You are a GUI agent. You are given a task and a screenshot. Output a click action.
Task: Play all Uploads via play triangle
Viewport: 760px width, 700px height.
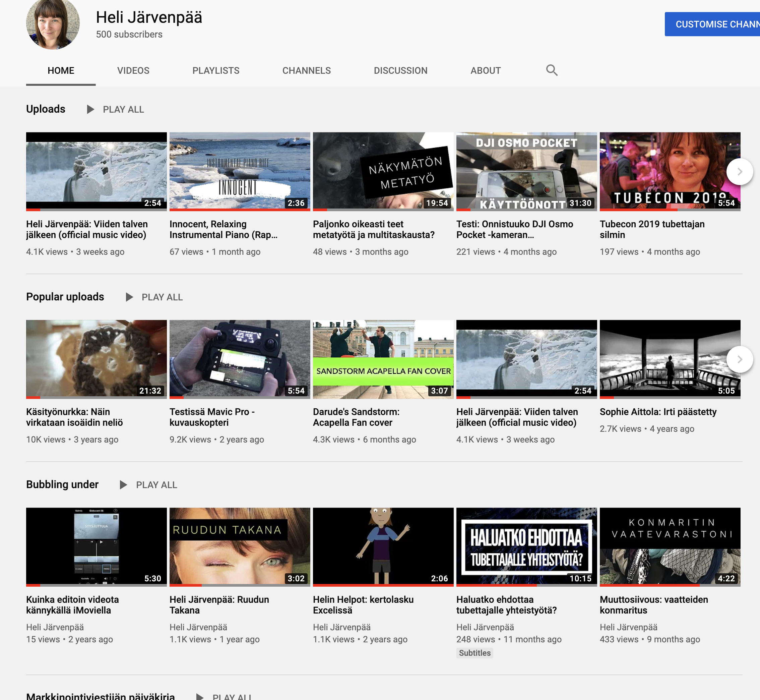coord(90,110)
